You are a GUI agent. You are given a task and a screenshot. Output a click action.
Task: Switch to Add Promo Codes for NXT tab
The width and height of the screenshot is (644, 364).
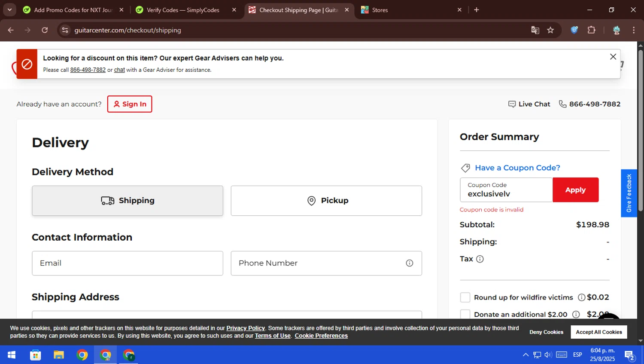coord(73,10)
